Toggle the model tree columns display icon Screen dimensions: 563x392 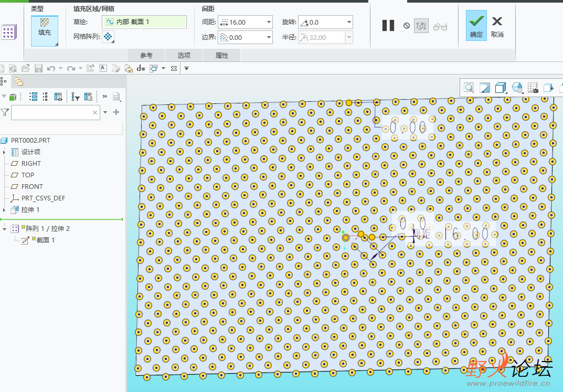point(58,97)
